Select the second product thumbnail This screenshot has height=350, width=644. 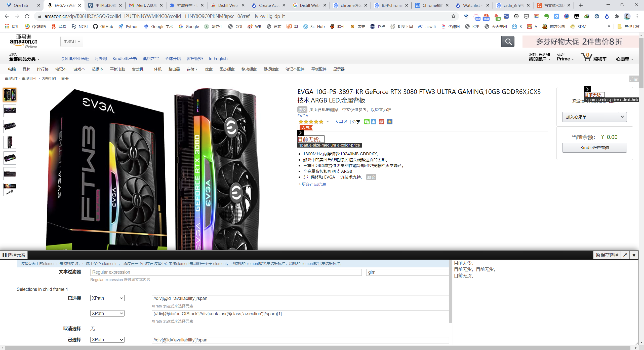tap(10, 111)
